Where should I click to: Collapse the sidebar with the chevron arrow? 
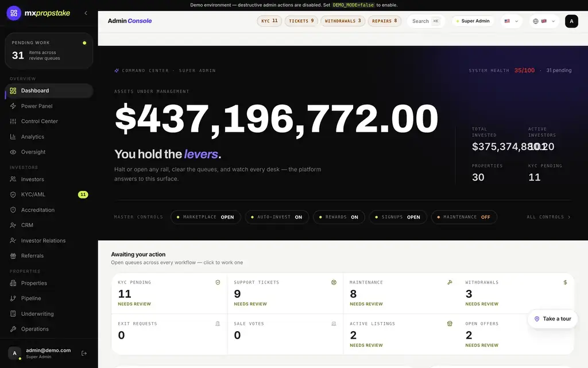click(x=86, y=13)
